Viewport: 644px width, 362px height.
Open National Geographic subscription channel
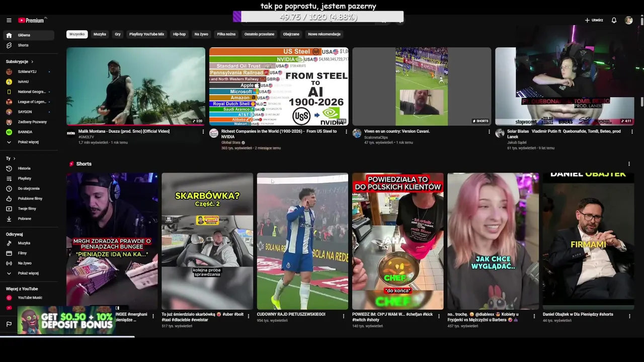[x=28, y=92]
